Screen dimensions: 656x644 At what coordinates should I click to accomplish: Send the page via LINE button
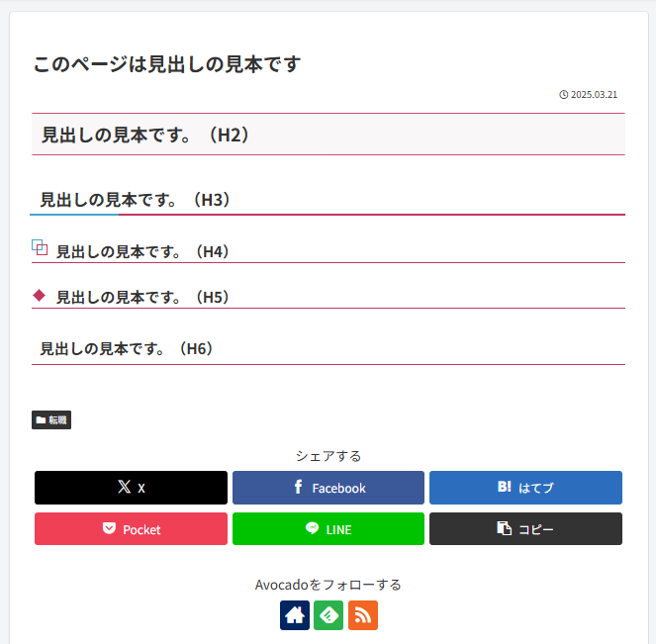328,529
